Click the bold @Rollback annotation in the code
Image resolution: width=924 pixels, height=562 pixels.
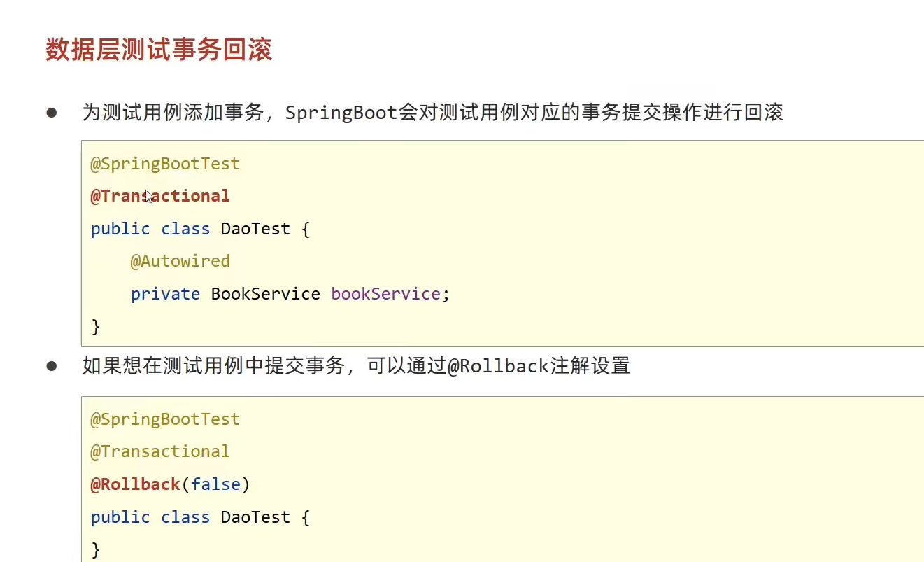pos(136,484)
